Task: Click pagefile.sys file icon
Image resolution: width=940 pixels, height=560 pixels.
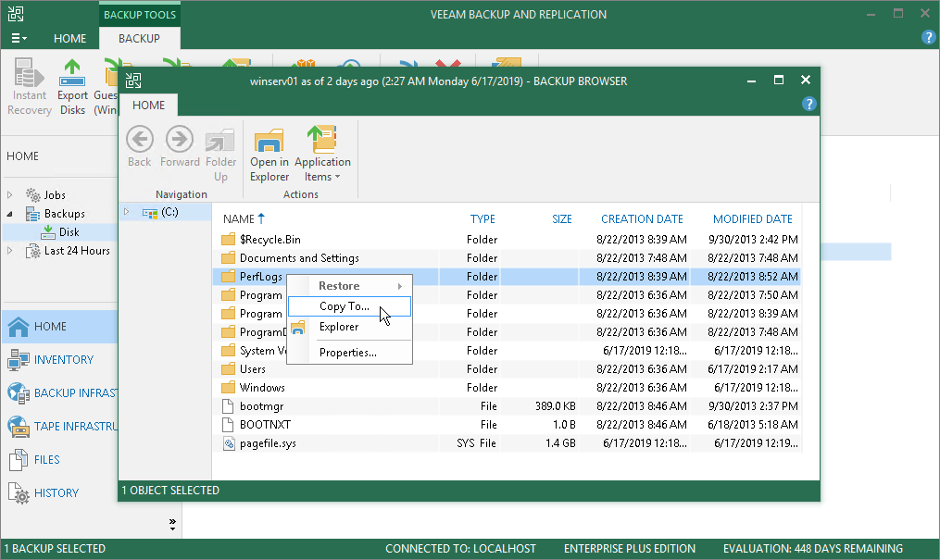Action: coord(228,443)
